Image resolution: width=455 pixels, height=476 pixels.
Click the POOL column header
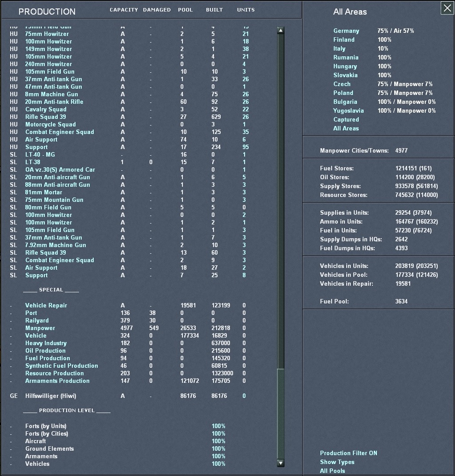click(x=185, y=10)
